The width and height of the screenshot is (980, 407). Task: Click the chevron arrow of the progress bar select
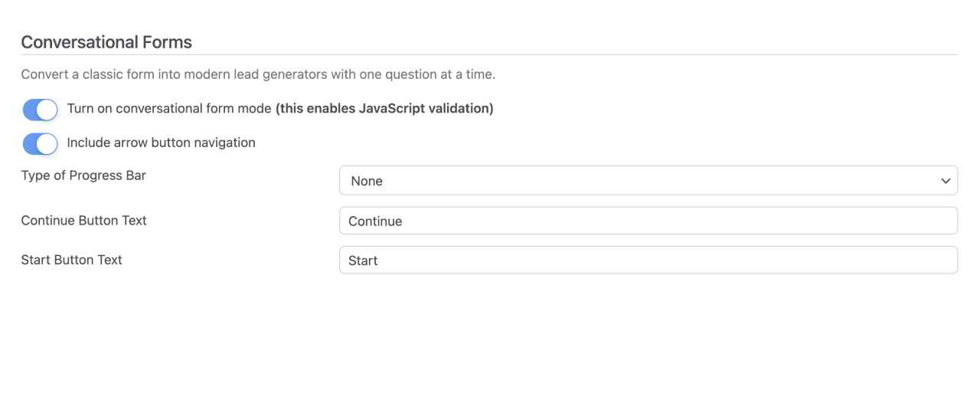(x=944, y=181)
